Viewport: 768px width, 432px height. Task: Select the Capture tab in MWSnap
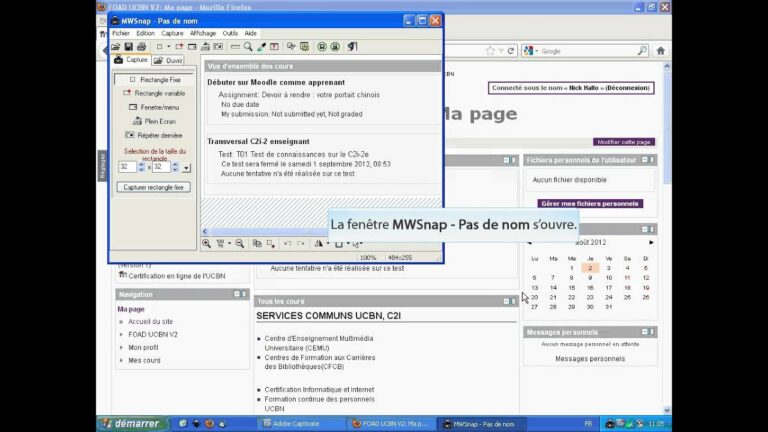[x=131, y=60]
